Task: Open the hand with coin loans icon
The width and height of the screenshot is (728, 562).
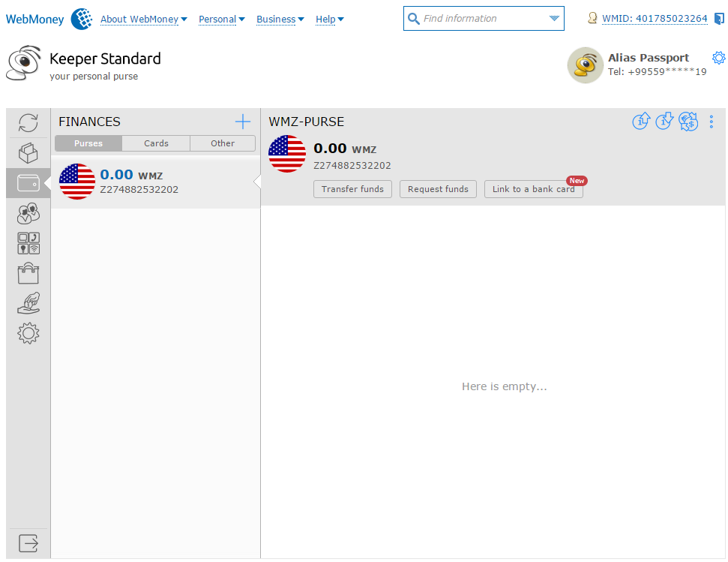Action: [x=28, y=303]
